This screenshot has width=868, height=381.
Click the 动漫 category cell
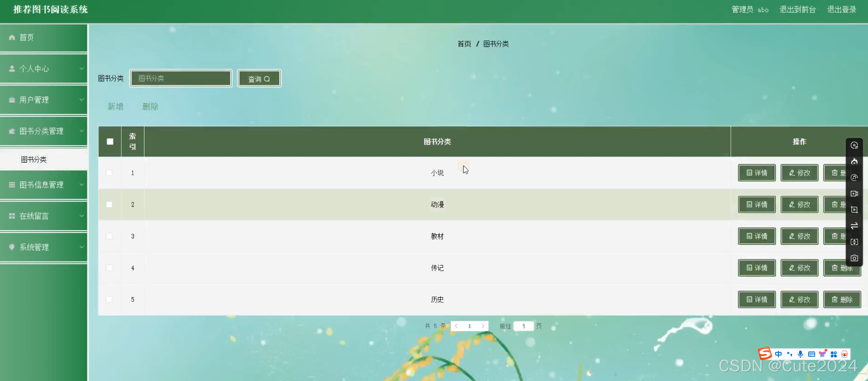tap(437, 205)
